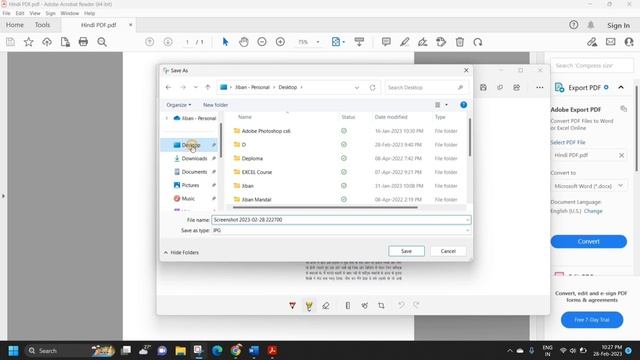Select the Highlight pen tool
640x360 pixels.
coord(404,42)
